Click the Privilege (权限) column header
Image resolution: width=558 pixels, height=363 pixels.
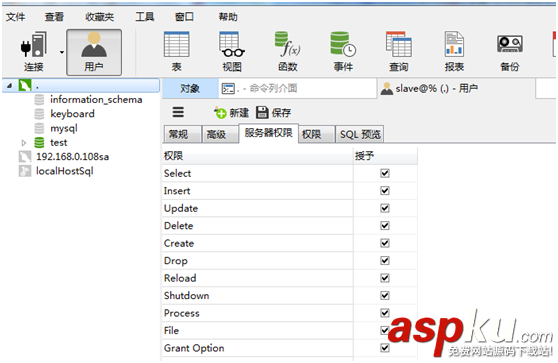click(x=257, y=156)
